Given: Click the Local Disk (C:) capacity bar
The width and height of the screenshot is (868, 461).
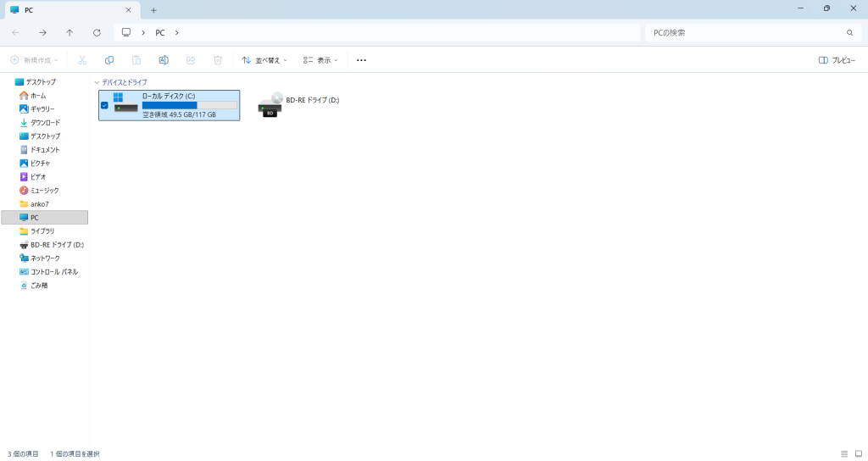Looking at the screenshot, I should 189,105.
